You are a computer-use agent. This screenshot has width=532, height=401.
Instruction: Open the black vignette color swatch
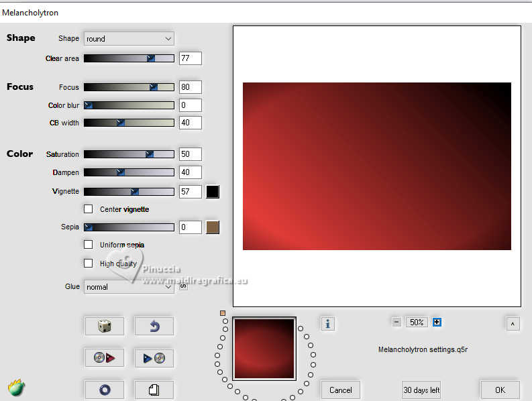[213, 192]
